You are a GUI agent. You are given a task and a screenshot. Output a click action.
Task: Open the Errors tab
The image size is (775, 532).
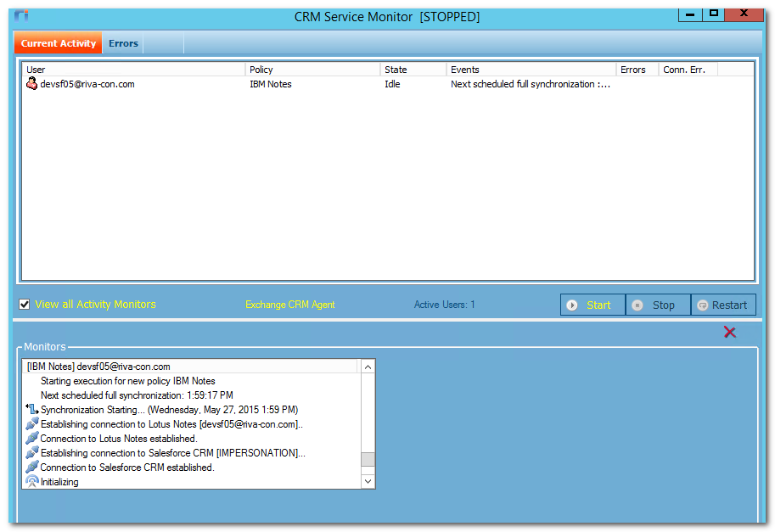point(123,43)
